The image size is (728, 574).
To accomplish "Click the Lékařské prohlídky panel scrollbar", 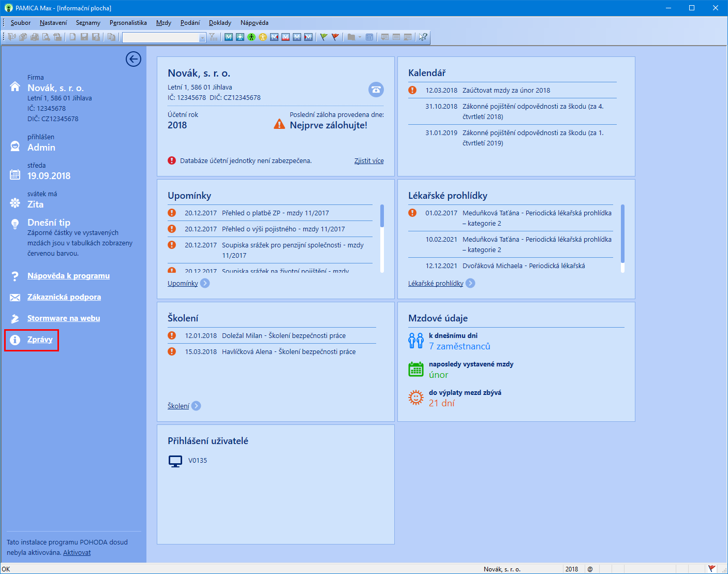I will [x=622, y=238].
